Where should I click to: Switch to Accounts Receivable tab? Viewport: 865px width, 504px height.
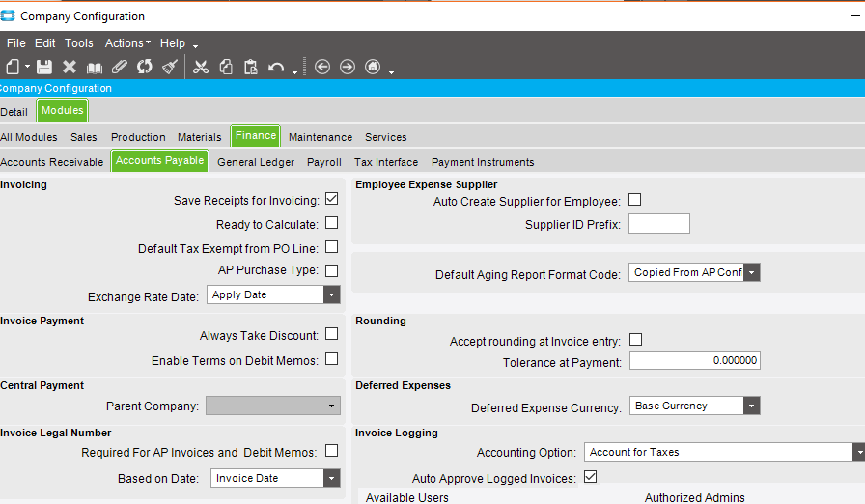coord(52,162)
